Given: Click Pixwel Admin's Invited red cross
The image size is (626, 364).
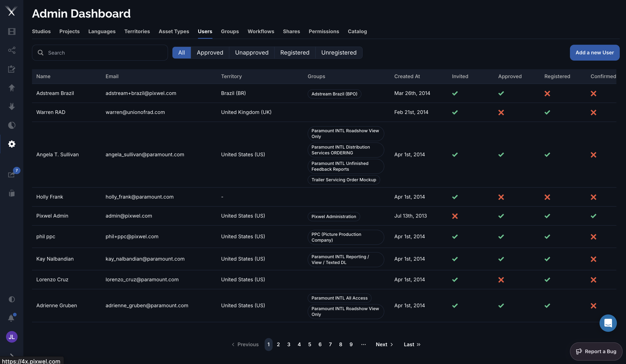Looking at the screenshot, I should 455,216.
